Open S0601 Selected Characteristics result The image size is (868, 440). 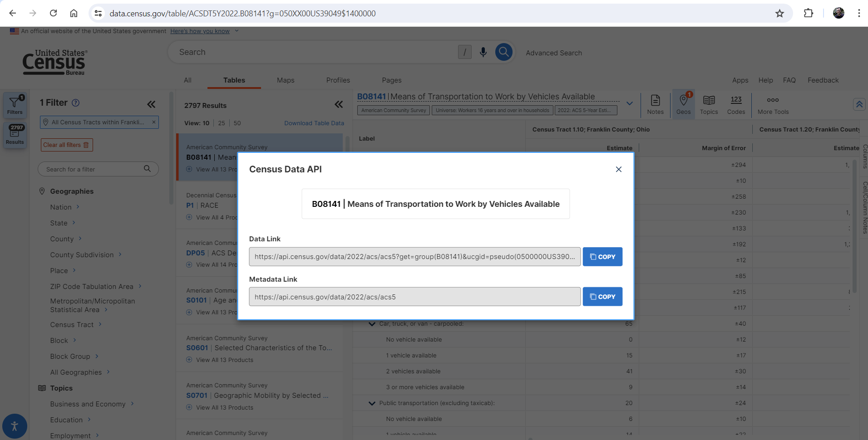click(259, 347)
